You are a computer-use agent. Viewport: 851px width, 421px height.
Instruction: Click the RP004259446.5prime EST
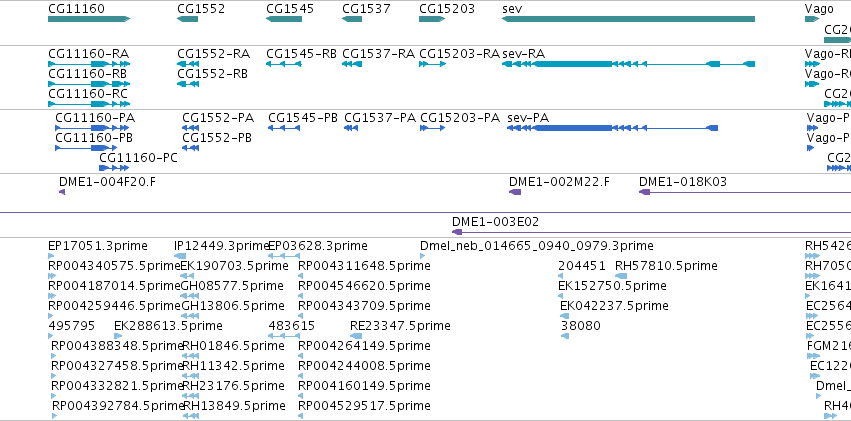pyautogui.click(x=51, y=316)
